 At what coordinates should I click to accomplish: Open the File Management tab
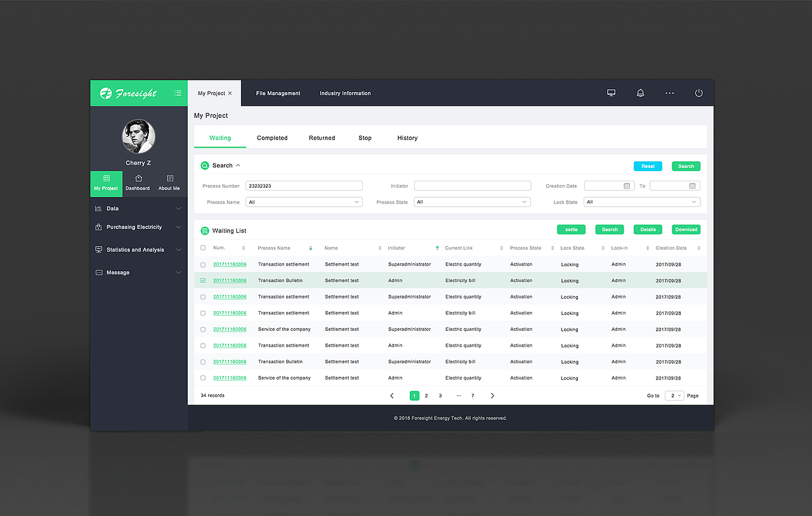point(278,93)
